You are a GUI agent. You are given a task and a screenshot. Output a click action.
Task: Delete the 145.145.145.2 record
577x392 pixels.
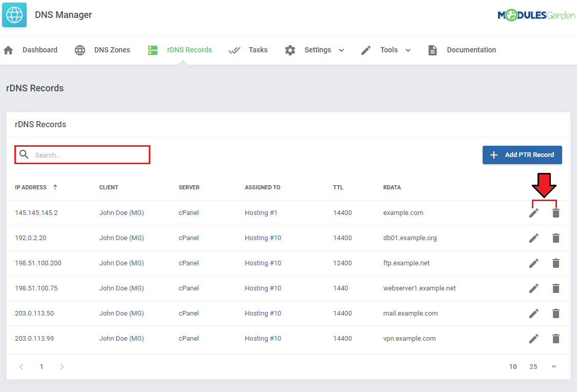[x=556, y=213]
